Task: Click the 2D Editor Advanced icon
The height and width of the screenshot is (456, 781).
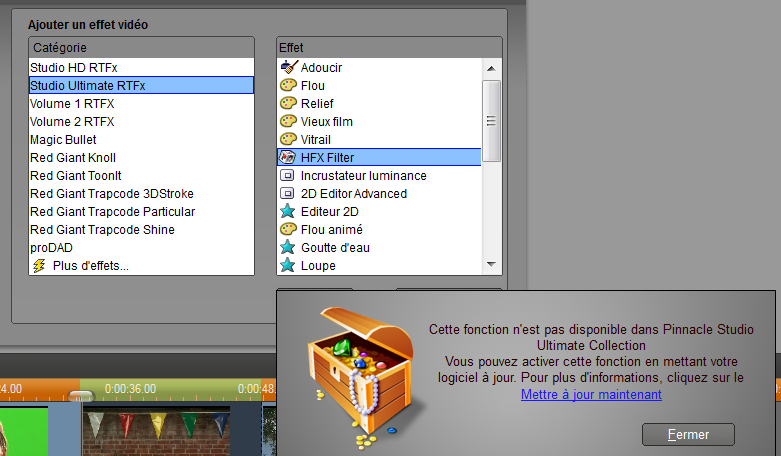Action: coord(287,193)
